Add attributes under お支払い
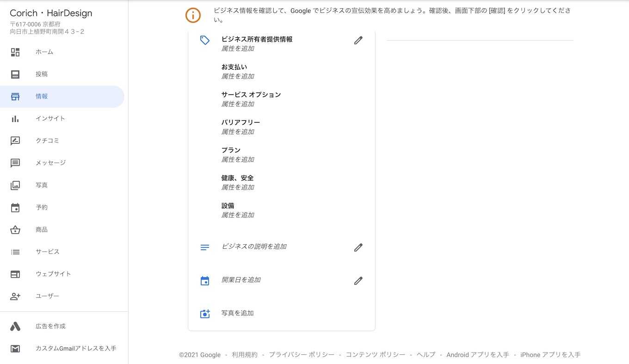The image size is (629, 364). (x=238, y=76)
